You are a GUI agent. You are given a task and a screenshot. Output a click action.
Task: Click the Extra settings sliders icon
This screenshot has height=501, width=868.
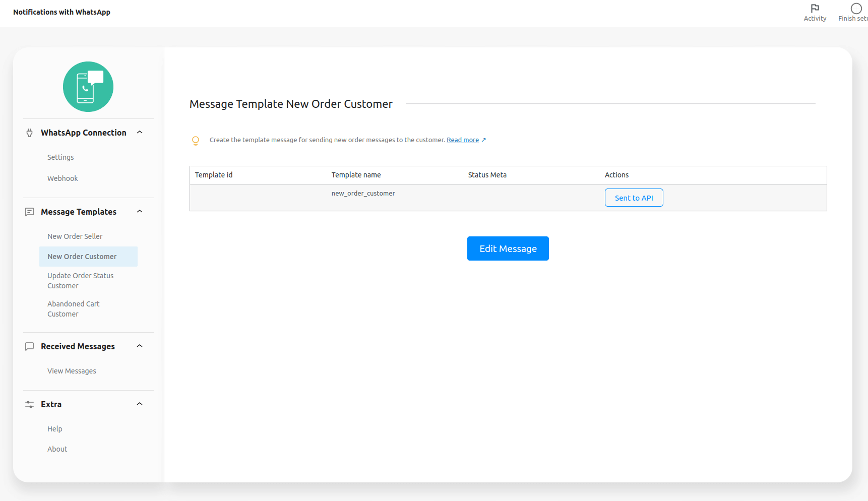(29, 404)
